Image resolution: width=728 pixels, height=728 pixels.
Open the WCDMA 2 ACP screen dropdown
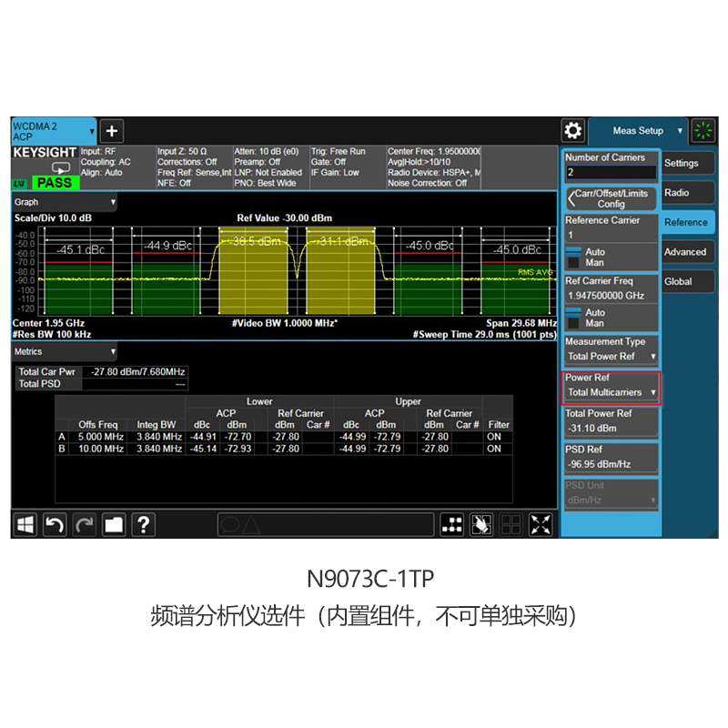[54, 131]
